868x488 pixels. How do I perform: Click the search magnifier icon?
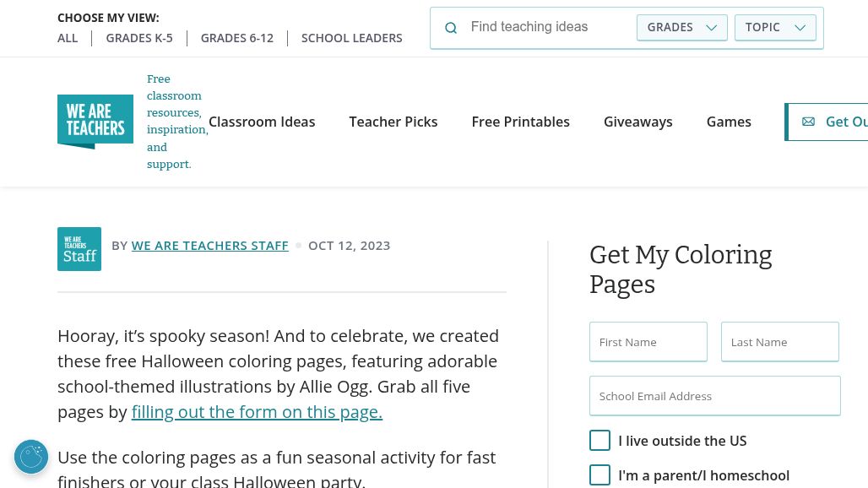(451, 28)
